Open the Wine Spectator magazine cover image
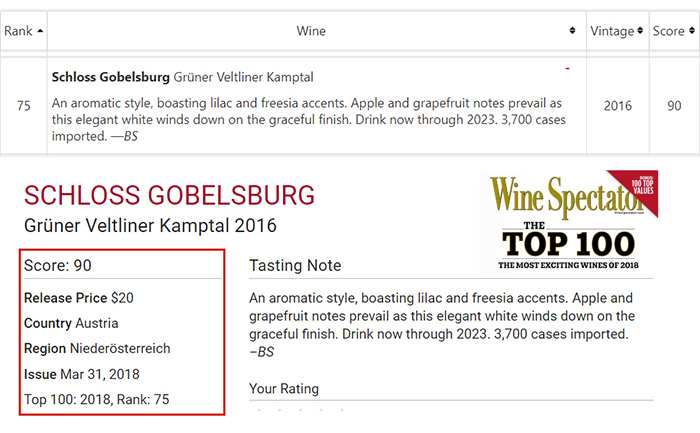This screenshot has width=700, height=433. [x=568, y=222]
